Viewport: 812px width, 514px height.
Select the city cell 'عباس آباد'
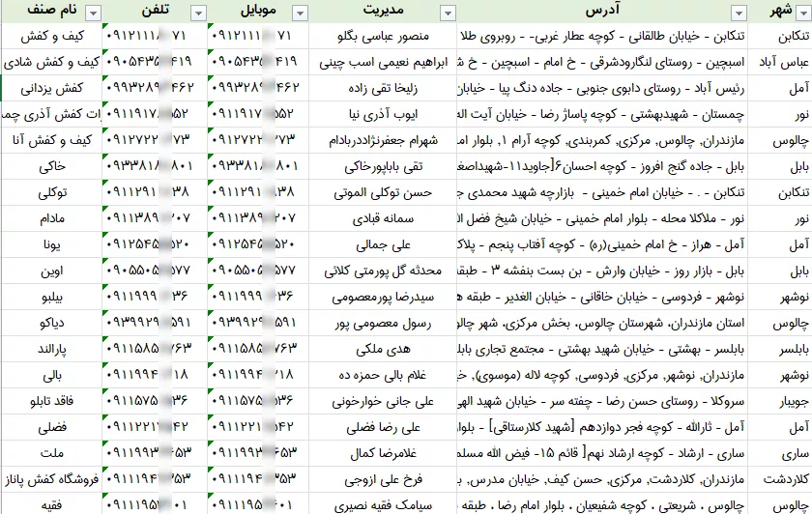pos(780,63)
